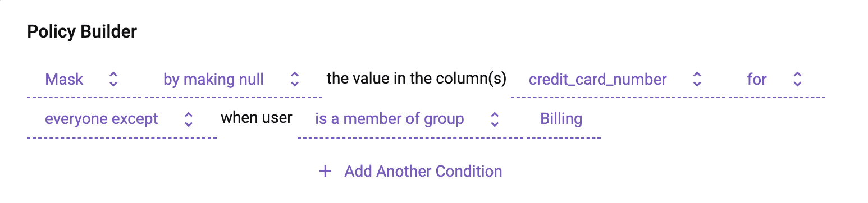Click Add Another Condition link

[x=423, y=171]
